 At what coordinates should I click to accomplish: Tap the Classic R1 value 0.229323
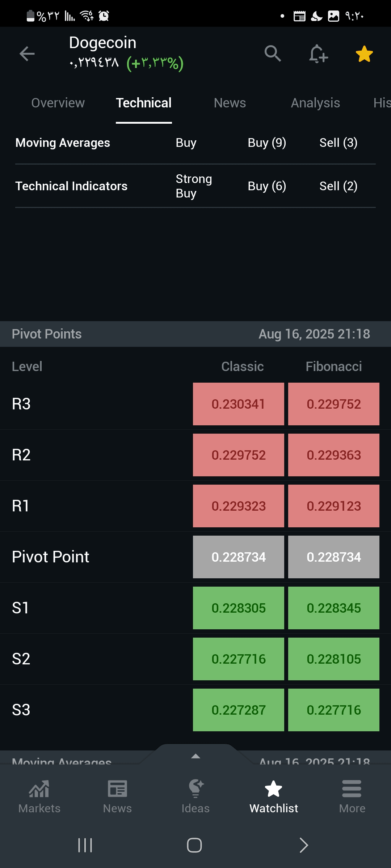pos(239,506)
